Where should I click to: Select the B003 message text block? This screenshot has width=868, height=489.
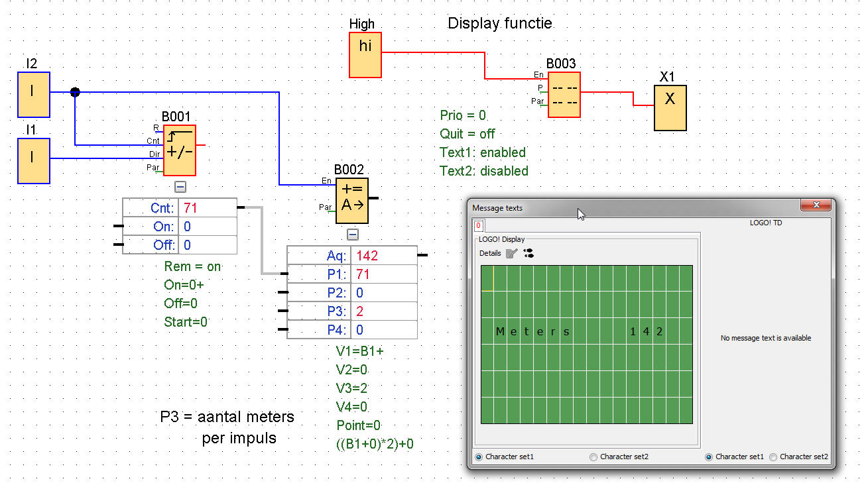pyautogui.click(x=564, y=95)
